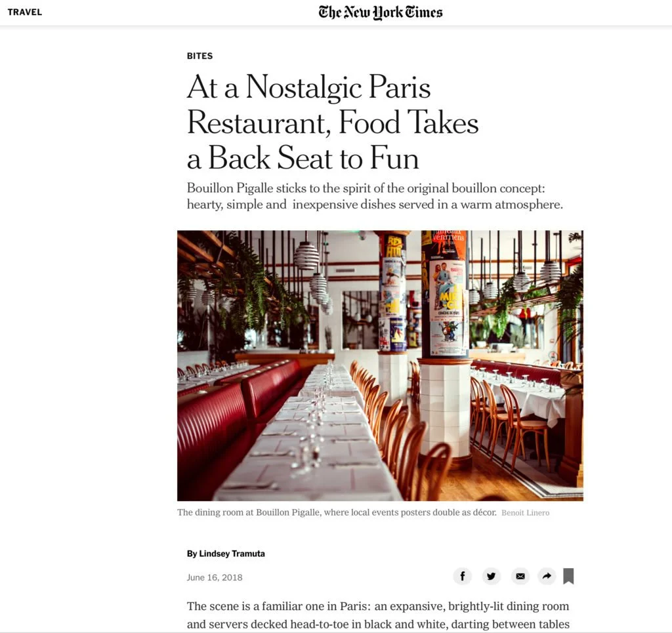
Task: Open the share arrow options
Action: pyautogui.click(x=547, y=576)
